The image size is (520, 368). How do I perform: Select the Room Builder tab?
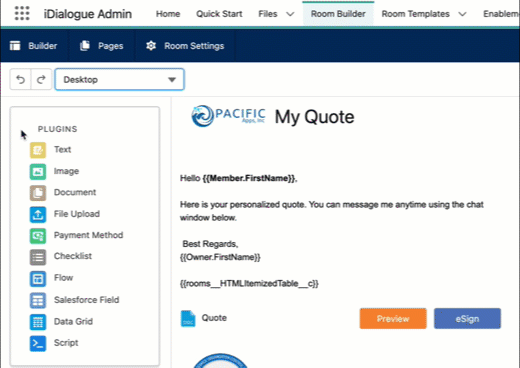[338, 14]
